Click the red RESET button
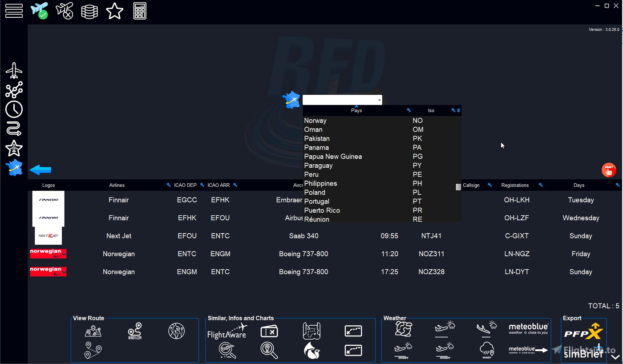Viewport: 623px width, 364px height. coord(609,170)
